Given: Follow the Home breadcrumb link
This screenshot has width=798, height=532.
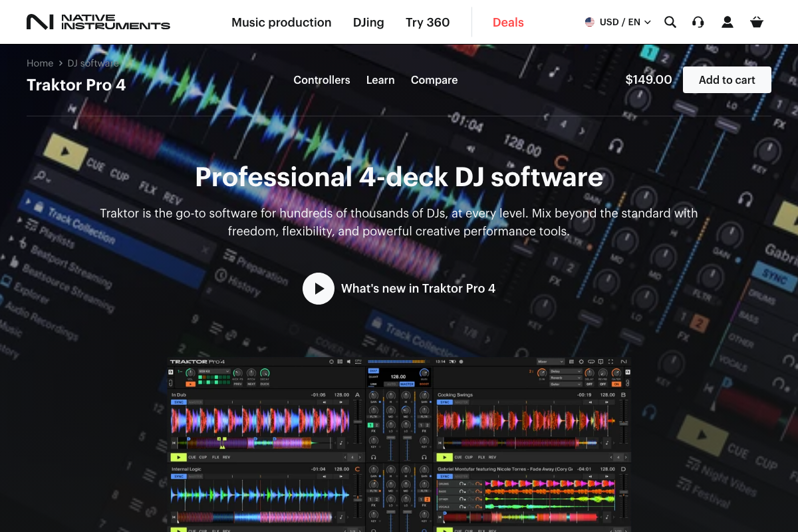Looking at the screenshot, I should (40, 63).
